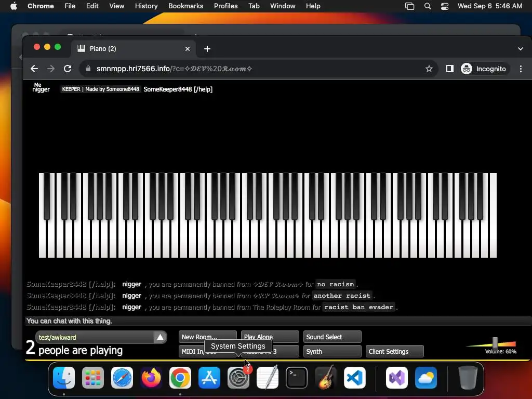Open the test/awkward room selector
Screen dimensions: 532x399
[x=101, y=337]
